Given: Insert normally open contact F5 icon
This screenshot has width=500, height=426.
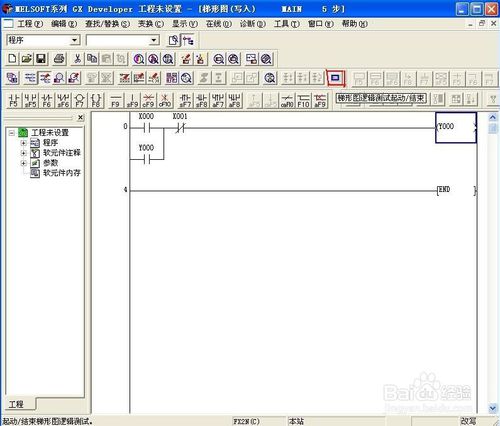Looking at the screenshot, I should [x=14, y=100].
